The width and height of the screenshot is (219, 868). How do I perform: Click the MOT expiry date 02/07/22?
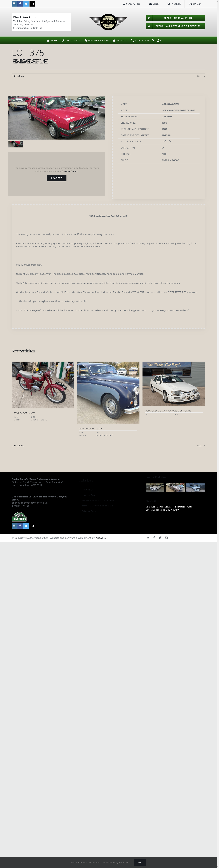(x=167, y=142)
